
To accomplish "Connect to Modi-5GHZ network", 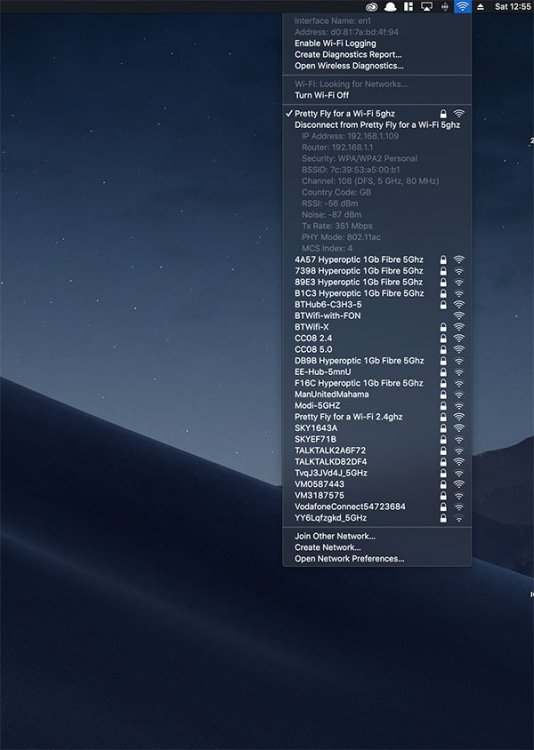I will point(377,406).
